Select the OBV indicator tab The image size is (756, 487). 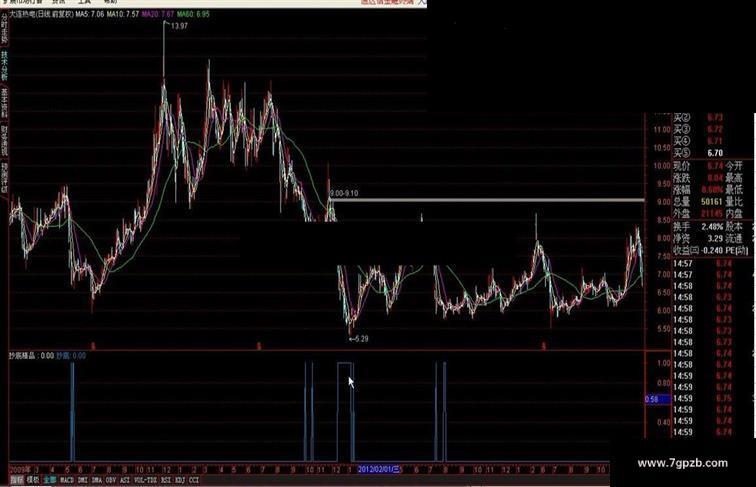click(111, 480)
